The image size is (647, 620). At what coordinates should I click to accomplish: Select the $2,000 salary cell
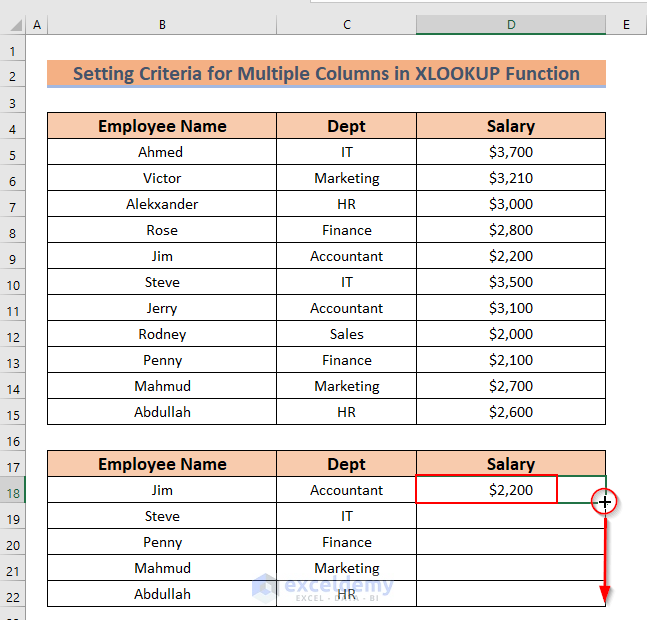pos(511,334)
